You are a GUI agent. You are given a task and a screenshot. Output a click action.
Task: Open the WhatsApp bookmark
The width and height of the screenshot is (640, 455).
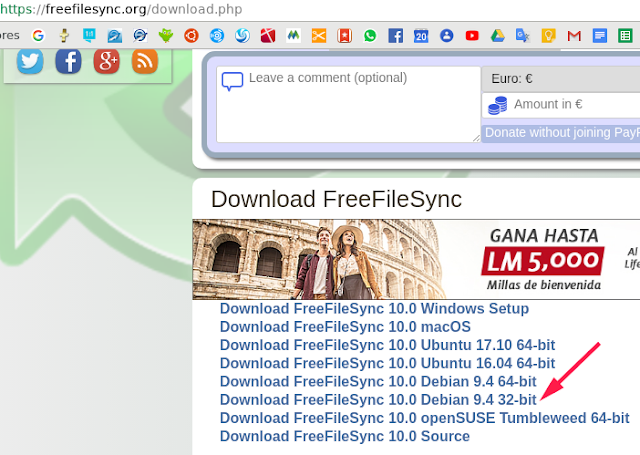click(x=370, y=36)
